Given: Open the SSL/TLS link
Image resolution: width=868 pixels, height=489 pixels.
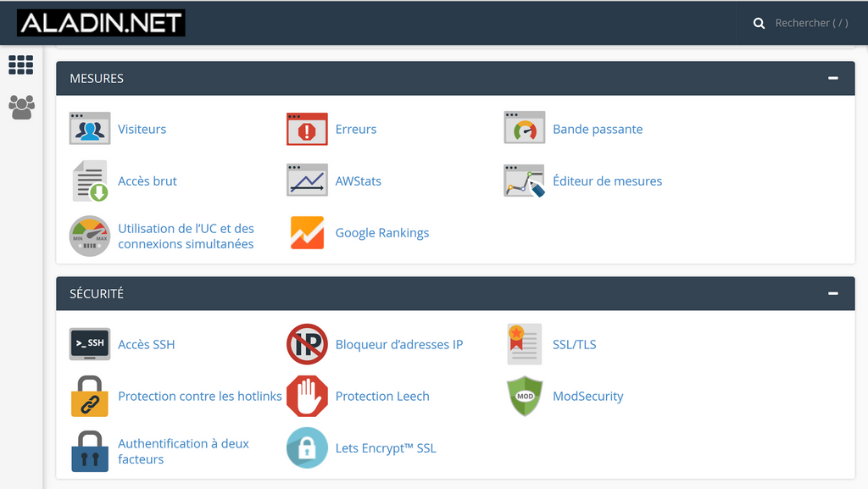Looking at the screenshot, I should click(x=574, y=344).
